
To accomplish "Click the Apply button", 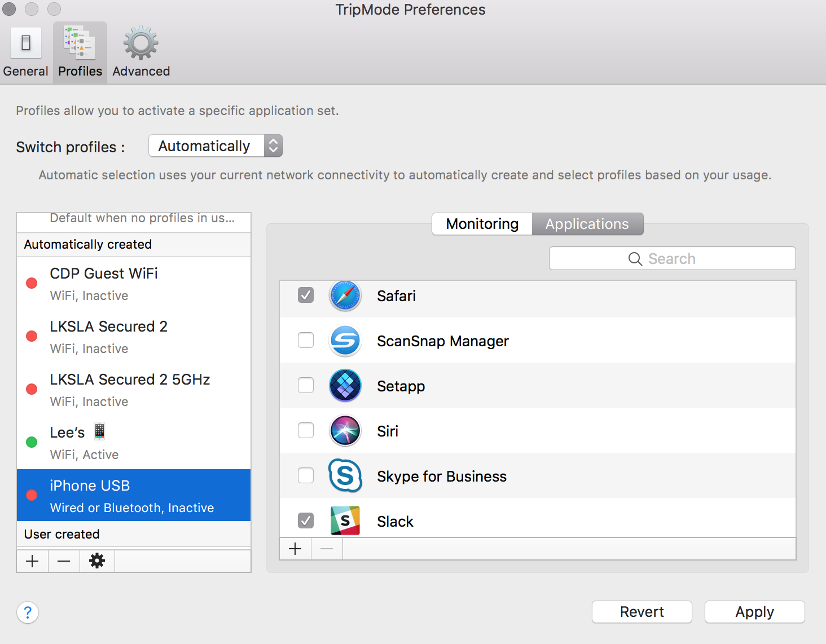I will click(755, 612).
